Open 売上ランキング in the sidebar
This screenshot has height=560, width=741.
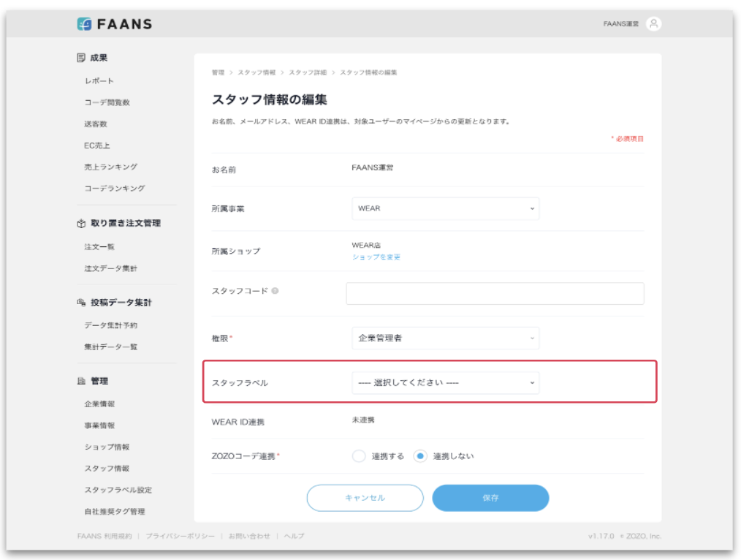coord(110,167)
